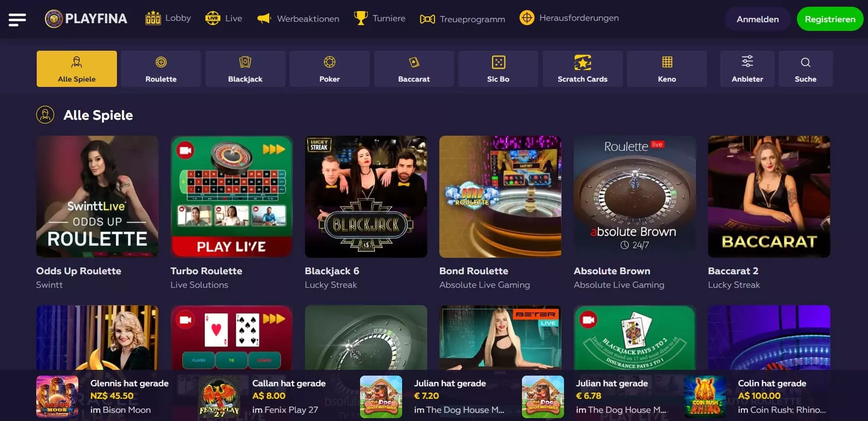The height and width of the screenshot is (421, 868).
Task: Open Blackjack 6 Lucky Streak game
Action: click(366, 196)
